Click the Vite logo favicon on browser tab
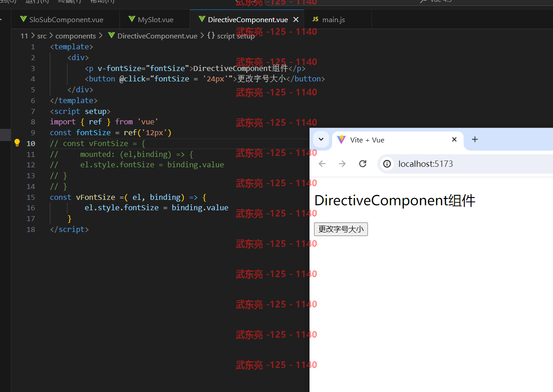 click(341, 140)
